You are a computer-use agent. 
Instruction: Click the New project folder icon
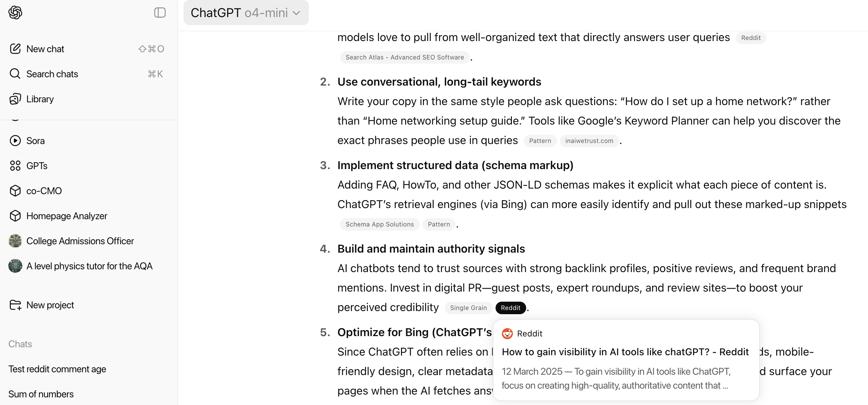(15, 305)
